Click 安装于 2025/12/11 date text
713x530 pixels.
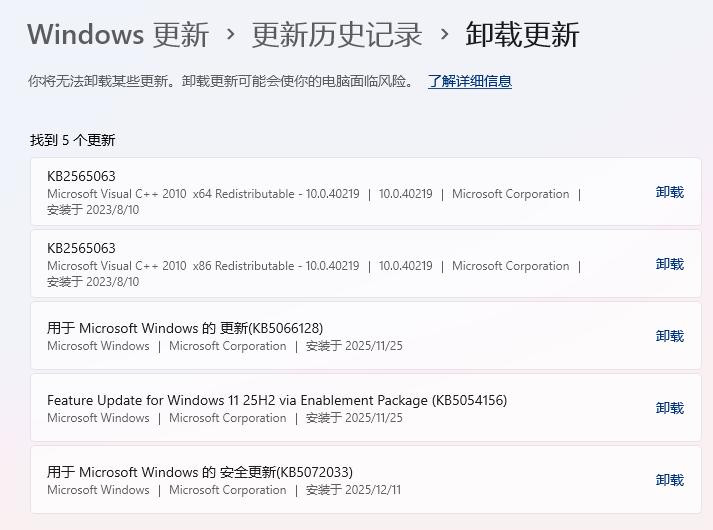pos(353,490)
